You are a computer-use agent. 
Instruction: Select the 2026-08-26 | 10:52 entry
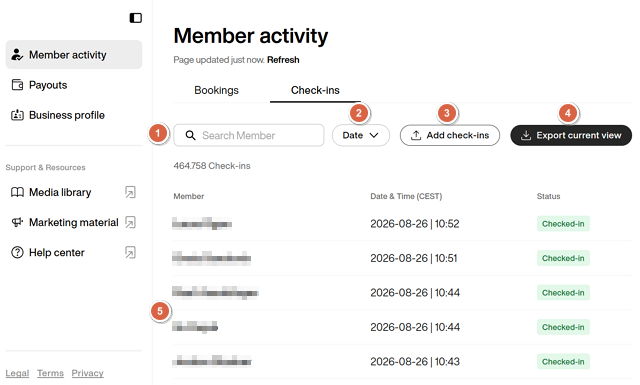[x=415, y=224]
